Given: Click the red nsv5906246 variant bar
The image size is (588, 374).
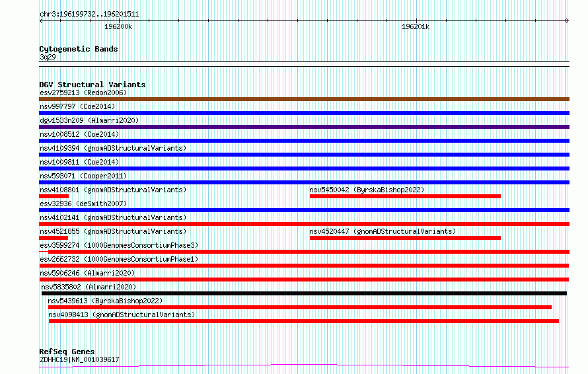Looking at the screenshot, I should pos(304,280).
